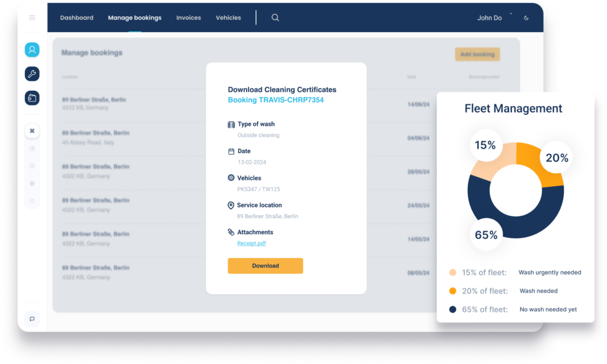Switch to the Dashboard tab
Screen dimensions: 607x364
[x=76, y=18]
